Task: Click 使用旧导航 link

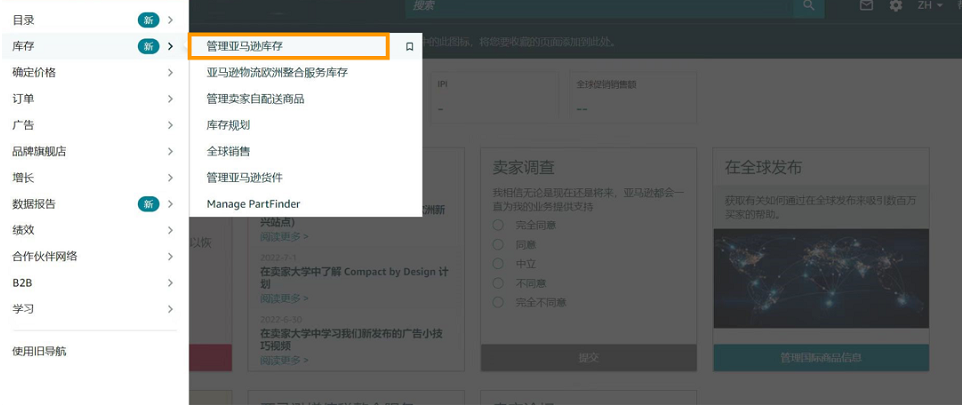Action: pos(39,351)
